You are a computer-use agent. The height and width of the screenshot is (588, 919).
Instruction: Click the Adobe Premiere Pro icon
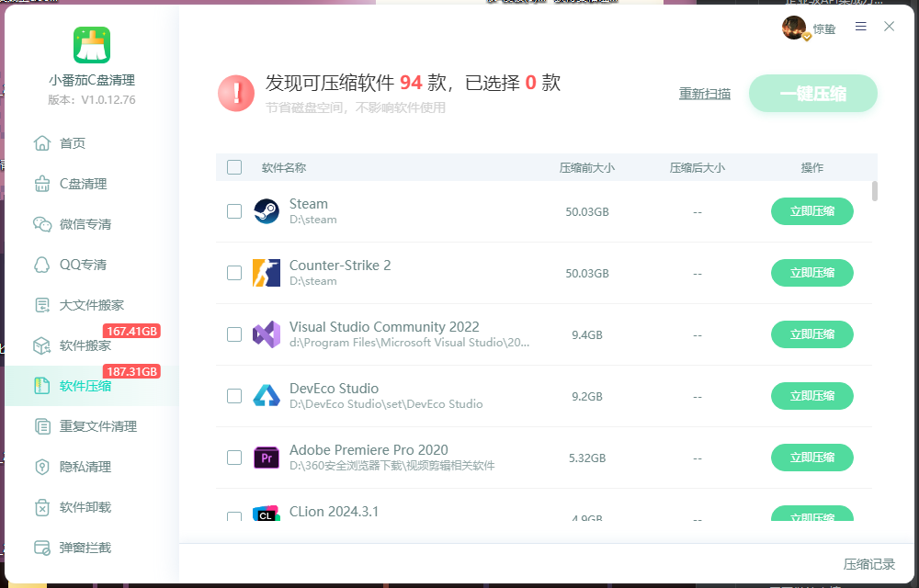point(267,457)
